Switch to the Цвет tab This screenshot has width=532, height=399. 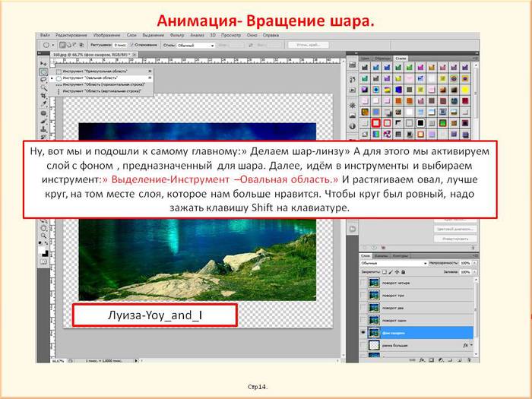(366, 59)
